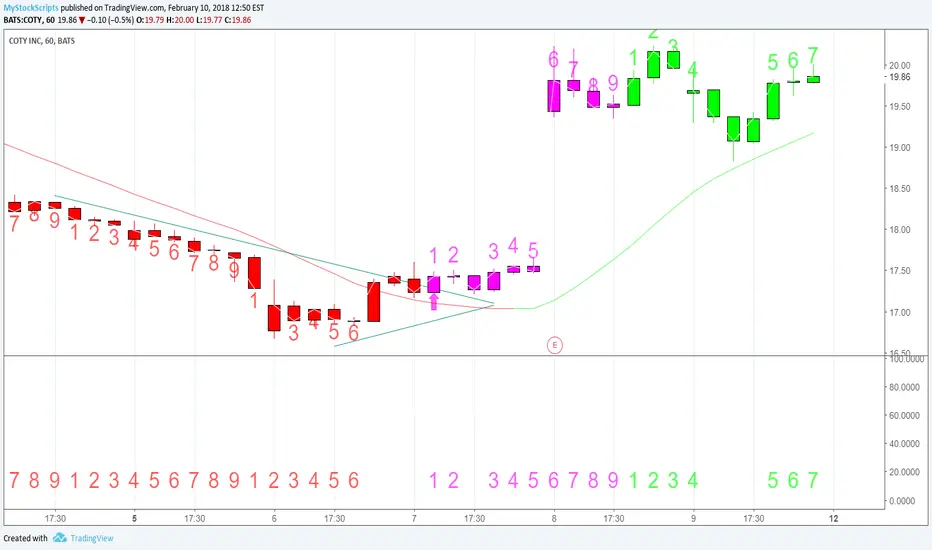Click the date label 5 on time axis
This screenshot has width=932, height=550.
(134, 518)
